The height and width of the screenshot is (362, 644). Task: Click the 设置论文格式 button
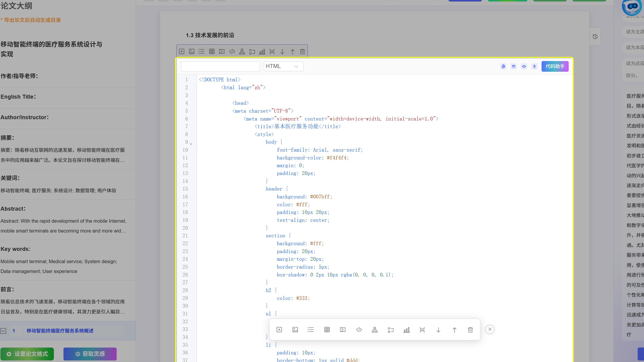(27, 354)
